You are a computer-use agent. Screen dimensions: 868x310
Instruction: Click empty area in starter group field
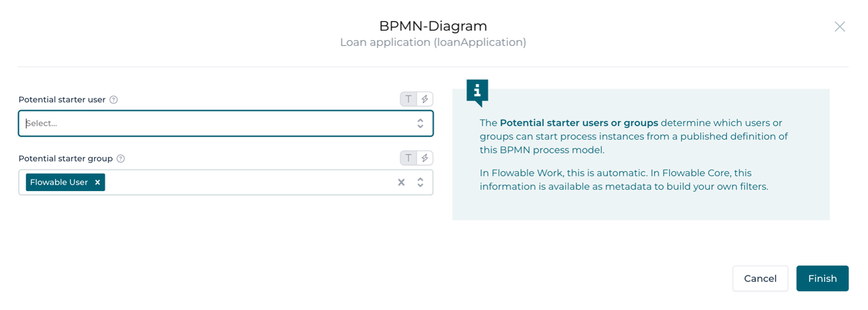pos(251,182)
